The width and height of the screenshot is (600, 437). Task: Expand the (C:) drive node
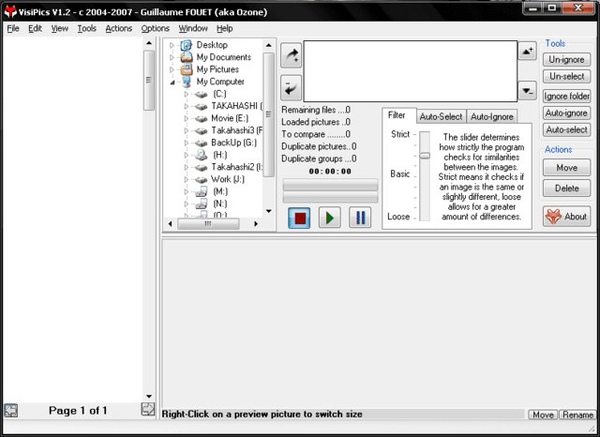click(x=186, y=94)
